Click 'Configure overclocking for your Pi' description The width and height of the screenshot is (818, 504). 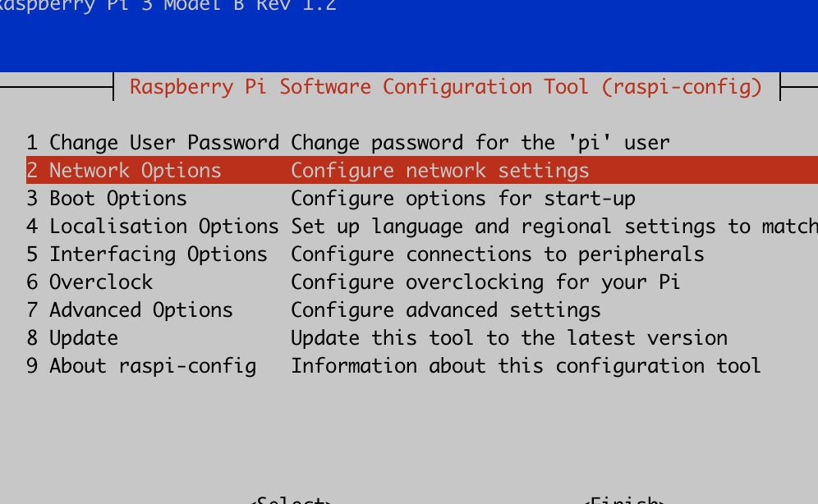tap(485, 282)
